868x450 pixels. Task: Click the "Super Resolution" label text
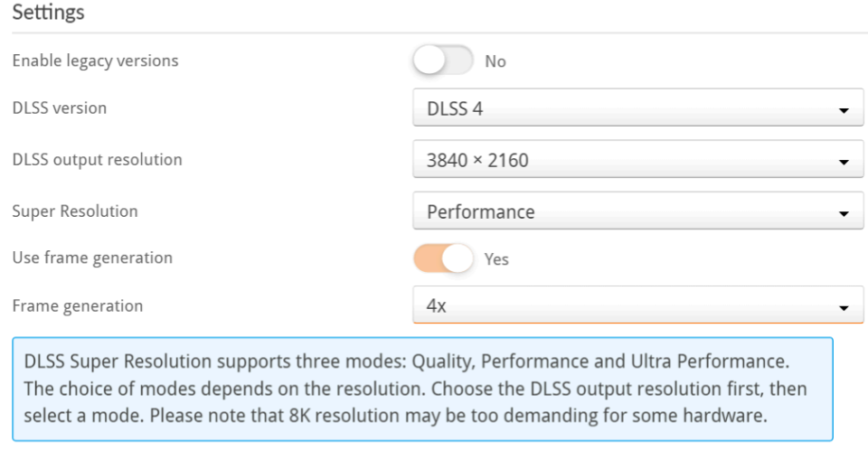pyautogui.click(x=74, y=211)
